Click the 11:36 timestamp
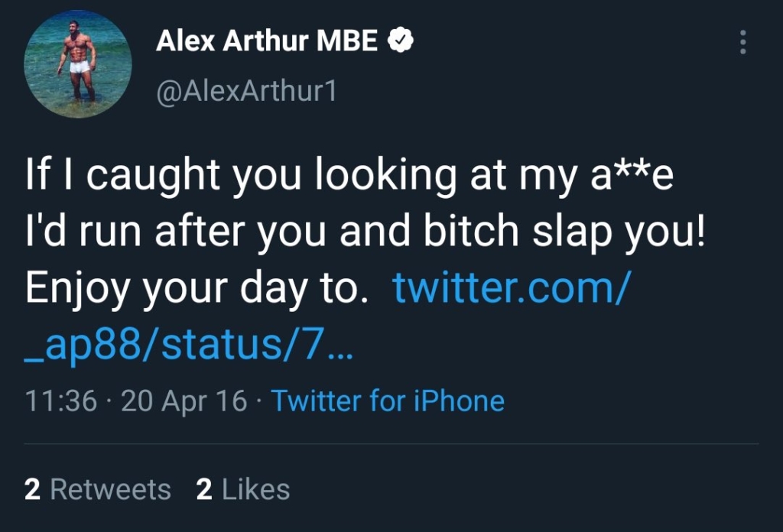The image size is (783, 532). [x=60, y=401]
